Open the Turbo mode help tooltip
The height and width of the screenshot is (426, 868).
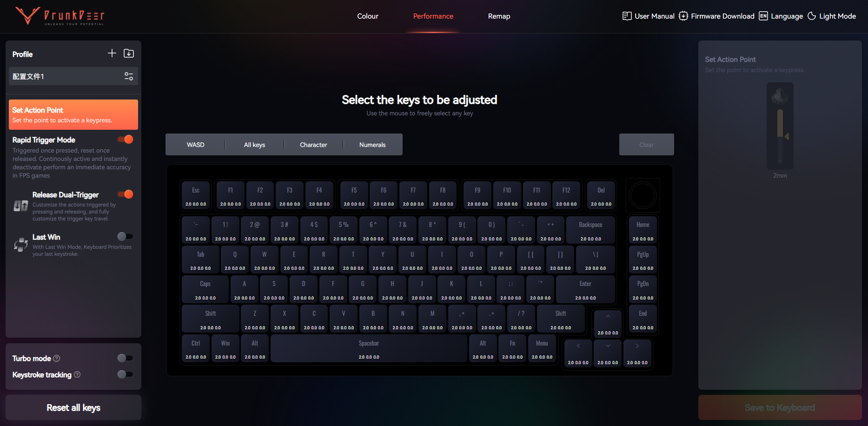[x=57, y=358]
